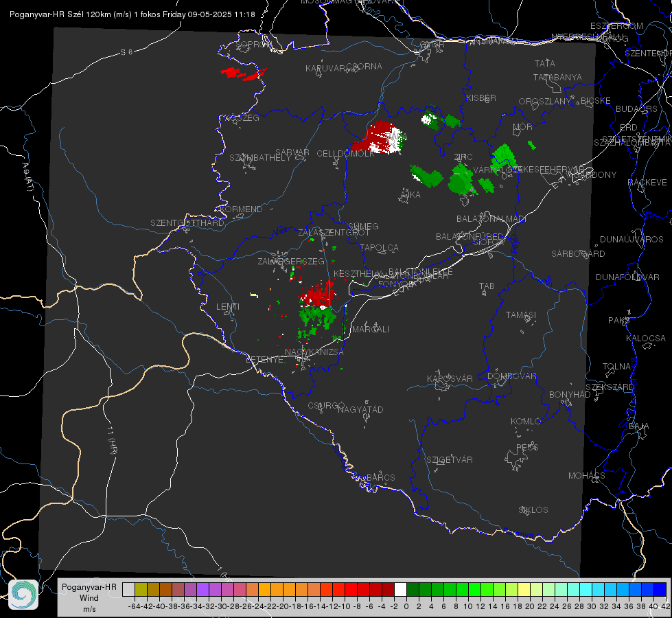Click the DUNAUJVAROS city label
The image size is (672, 618).
click(x=632, y=240)
